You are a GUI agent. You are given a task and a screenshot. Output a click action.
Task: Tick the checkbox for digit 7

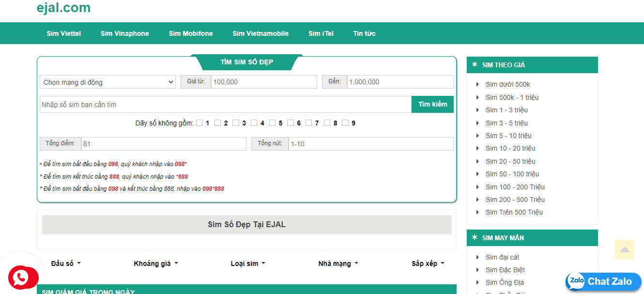coord(309,123)
